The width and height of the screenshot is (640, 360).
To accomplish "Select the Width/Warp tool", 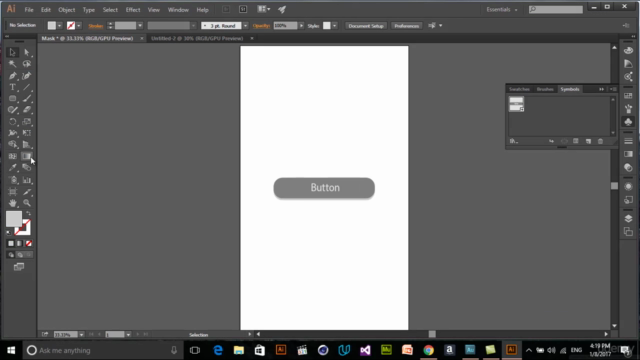I will pos(12,133).
